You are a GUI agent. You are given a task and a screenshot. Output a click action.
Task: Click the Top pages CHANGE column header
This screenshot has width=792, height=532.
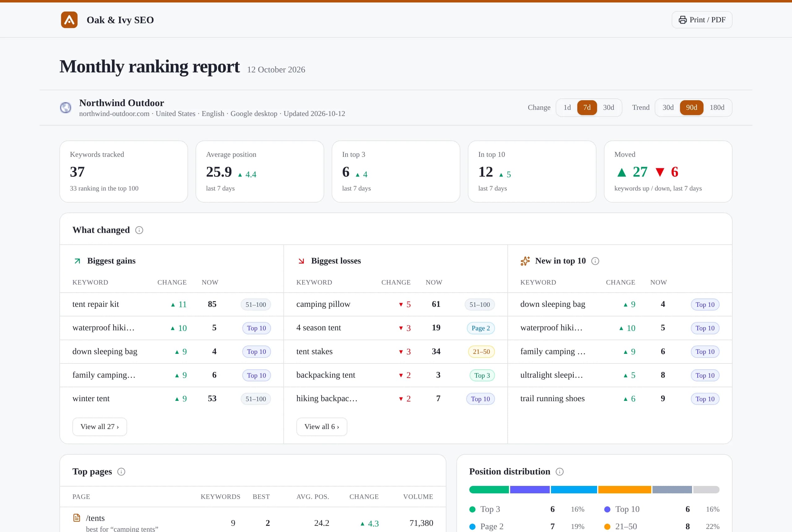pyautogui.click(x=364, y=496)
